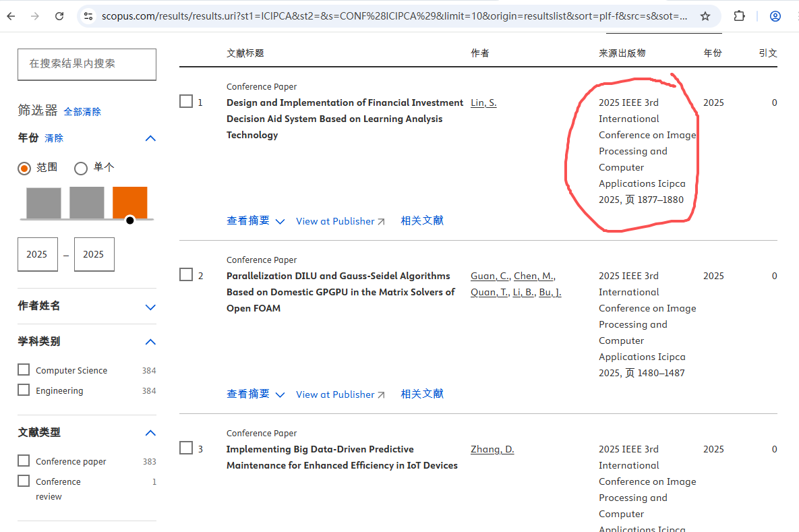Expand the 作者姓名 filter section
The image size is (799, 532).
pyautogui.click(x=150, y=307)
